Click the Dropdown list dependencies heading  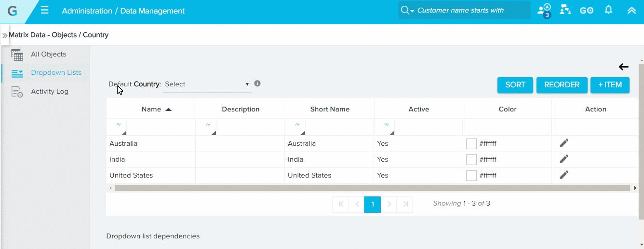point(153,236)
